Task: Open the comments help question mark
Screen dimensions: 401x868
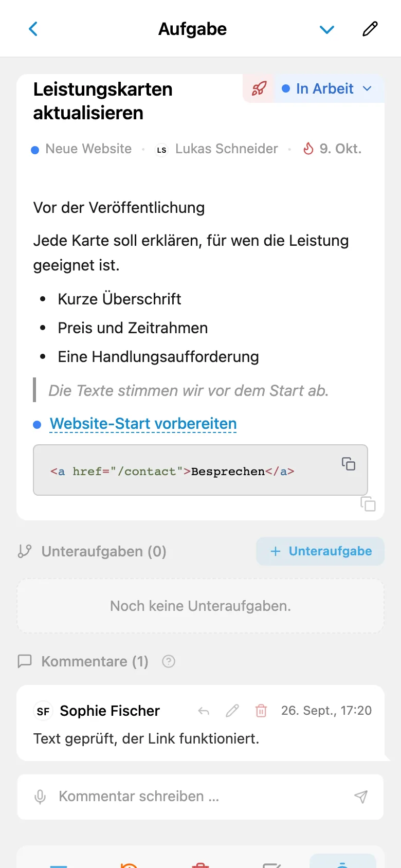Action: pos(169,661)
